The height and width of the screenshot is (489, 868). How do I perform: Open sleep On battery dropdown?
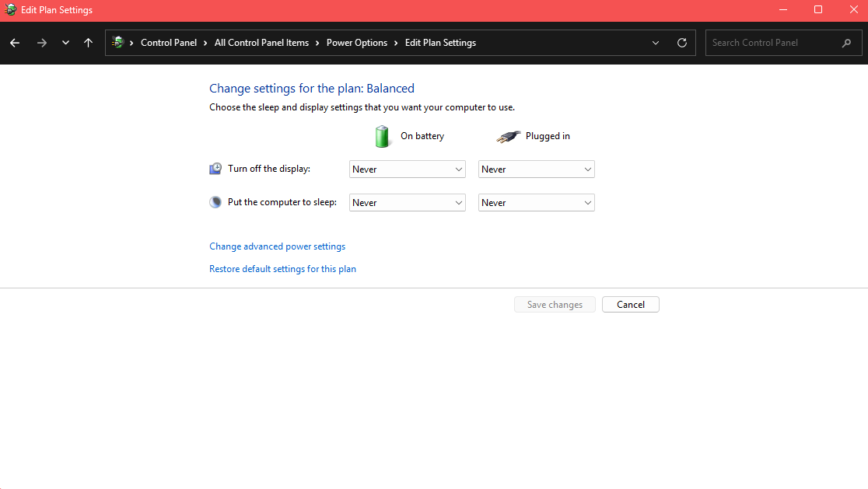(x=407, y=202)
